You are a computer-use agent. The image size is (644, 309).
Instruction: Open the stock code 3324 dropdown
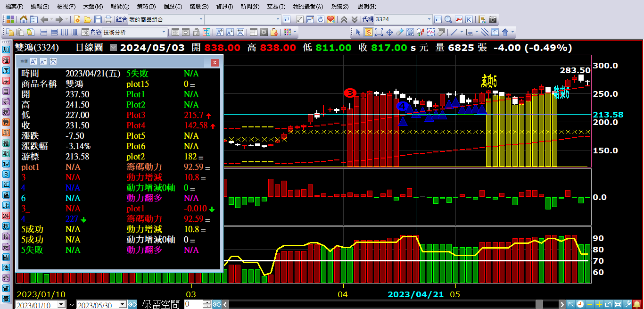[x=429, y=19]
